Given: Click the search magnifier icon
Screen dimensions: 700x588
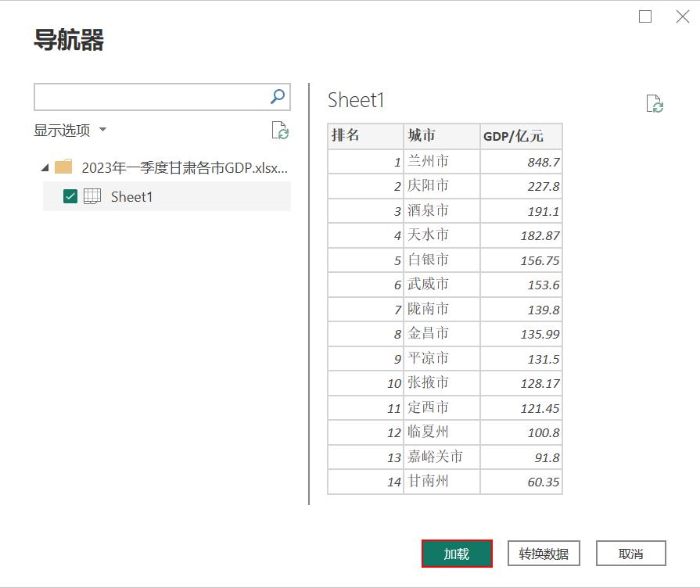Looking at the screenshot, I should [x=277, y=97].
